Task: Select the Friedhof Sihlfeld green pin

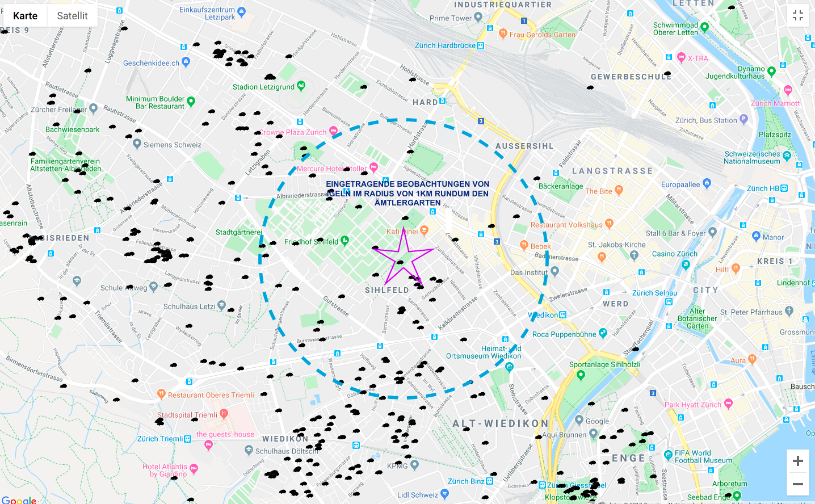Action: coord(345,241)
